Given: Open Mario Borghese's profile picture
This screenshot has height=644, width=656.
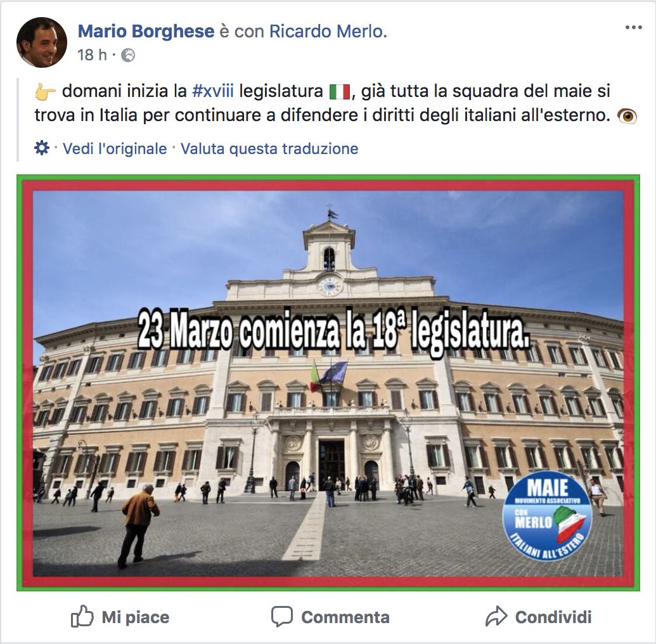Looking at the screenshot, I should click(42, 42).
